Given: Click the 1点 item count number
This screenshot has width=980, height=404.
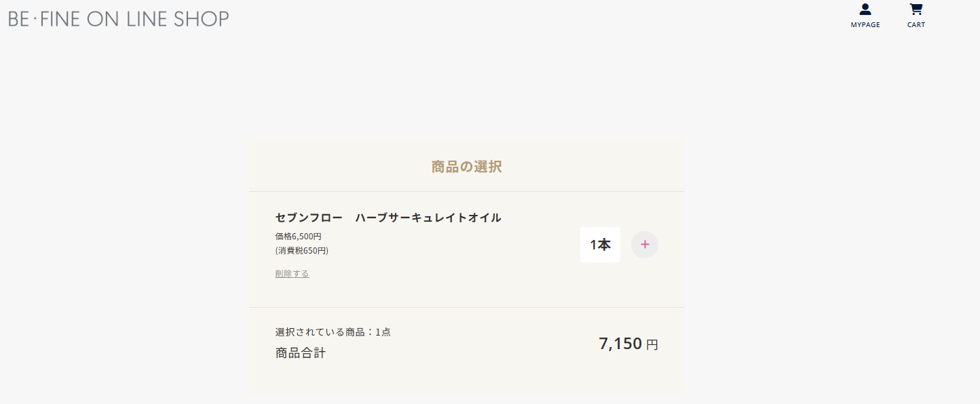Looking at the screenshot, I should (383, 332).
